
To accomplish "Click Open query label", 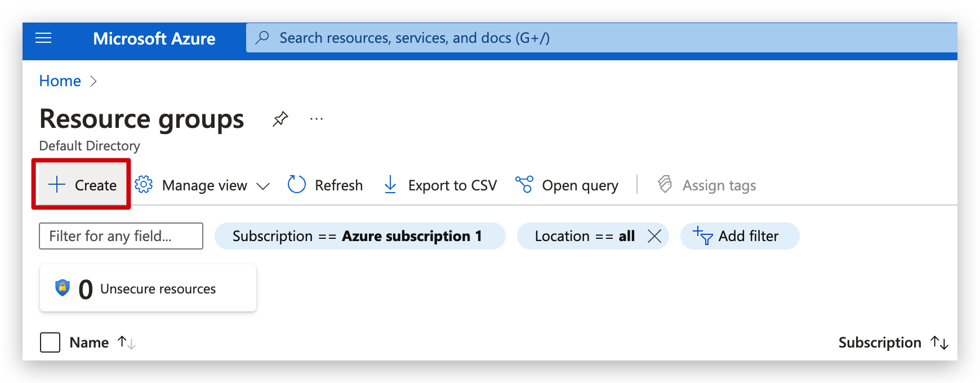I will 580,185.
